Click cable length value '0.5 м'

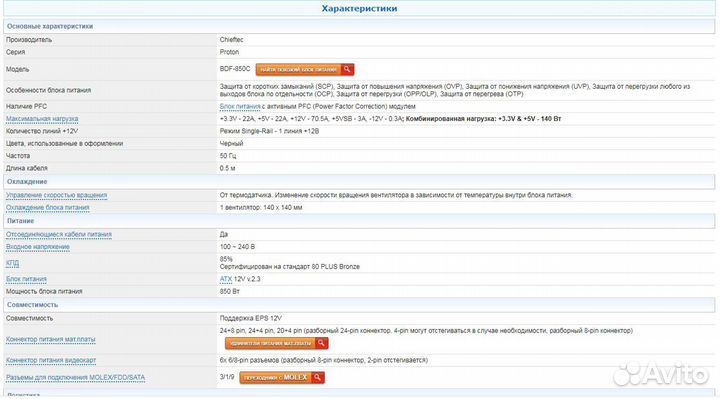pos(227,169)
